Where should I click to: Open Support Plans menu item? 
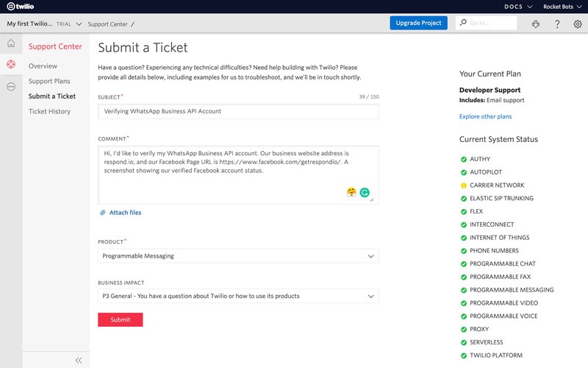(x=49, y=81)
